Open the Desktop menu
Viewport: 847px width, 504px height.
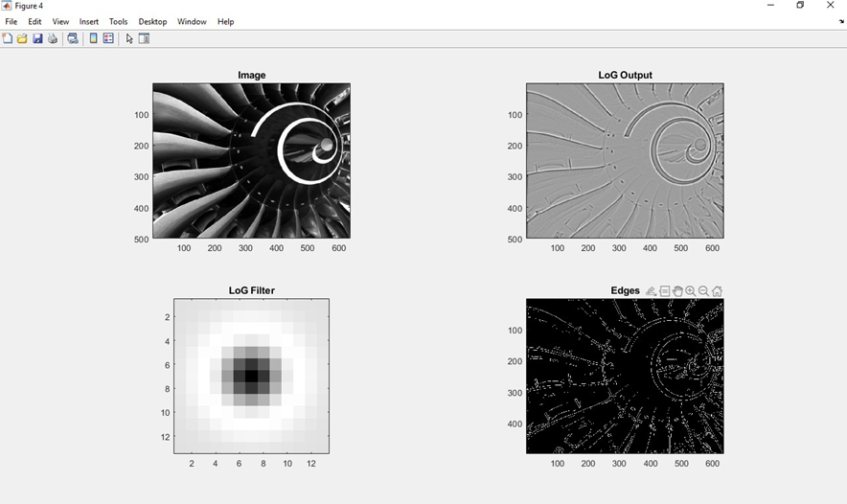coord(152,22)
